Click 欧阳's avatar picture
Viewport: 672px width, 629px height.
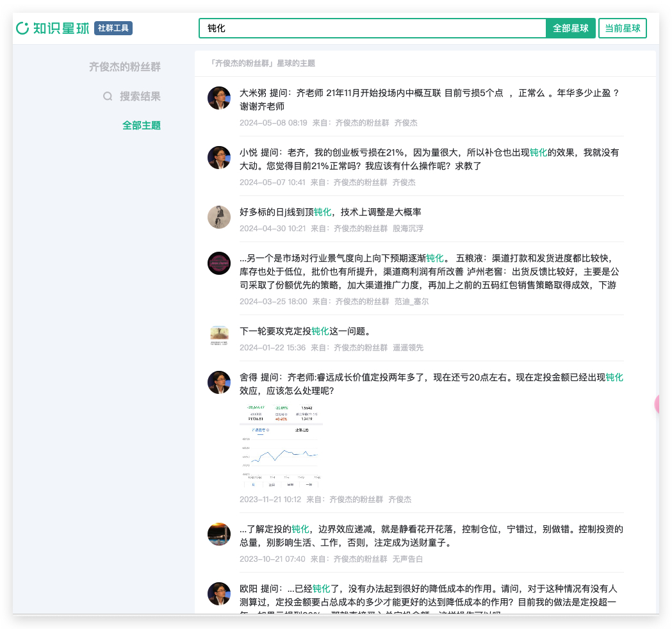click(219, 594)
